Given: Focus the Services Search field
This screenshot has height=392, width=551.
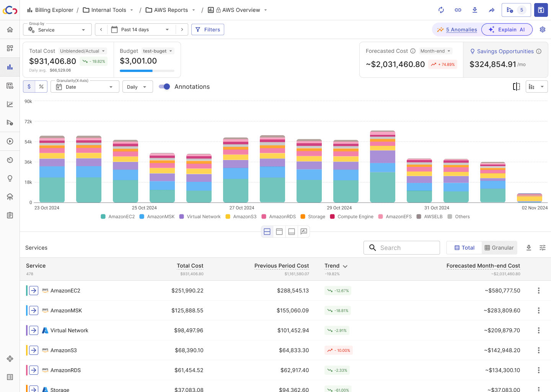Looking at the screenshot, I should 402,248.
